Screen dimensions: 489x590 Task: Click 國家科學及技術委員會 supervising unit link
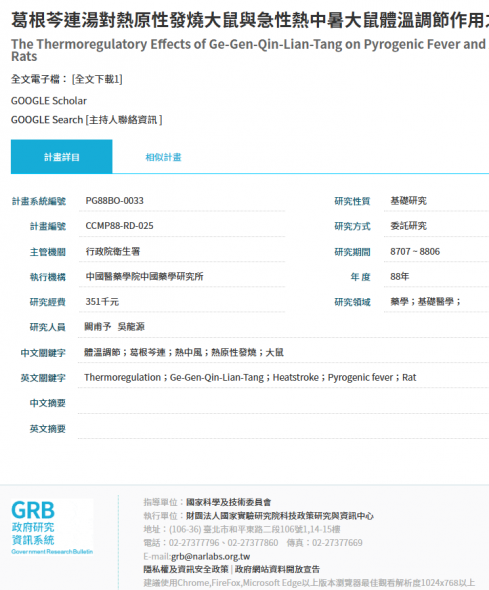(229, 502)
